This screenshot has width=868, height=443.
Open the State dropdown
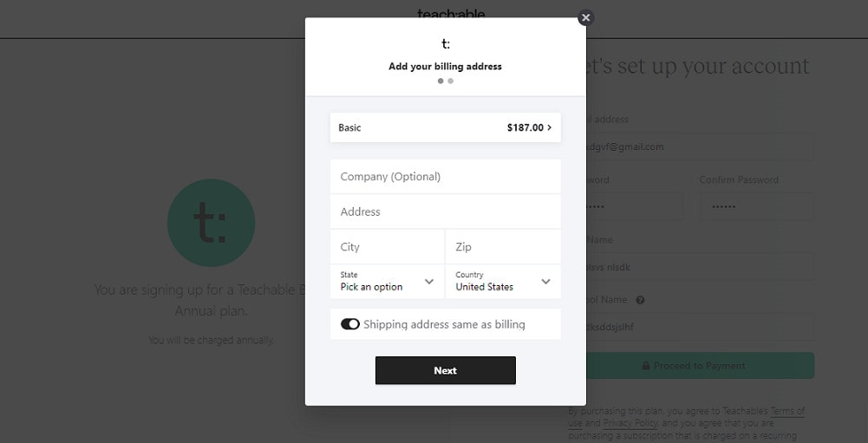[387, 282]
